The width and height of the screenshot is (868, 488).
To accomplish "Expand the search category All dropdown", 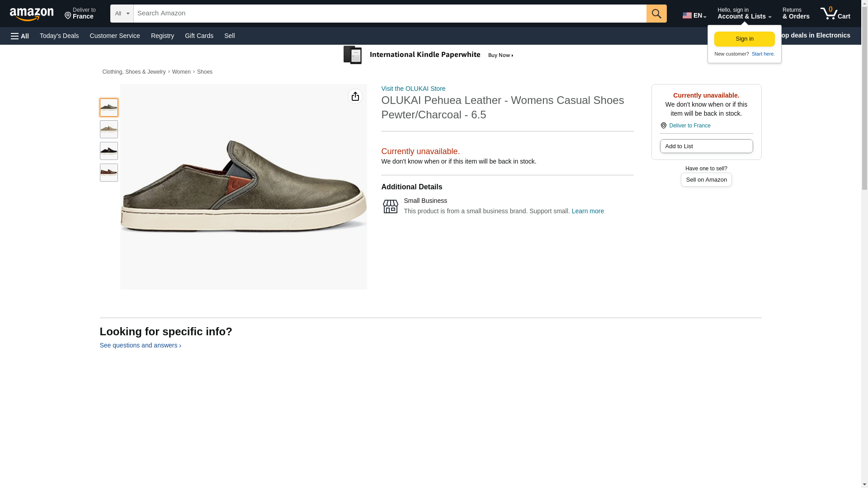I will pyautogui.click(x=122, y=14).
